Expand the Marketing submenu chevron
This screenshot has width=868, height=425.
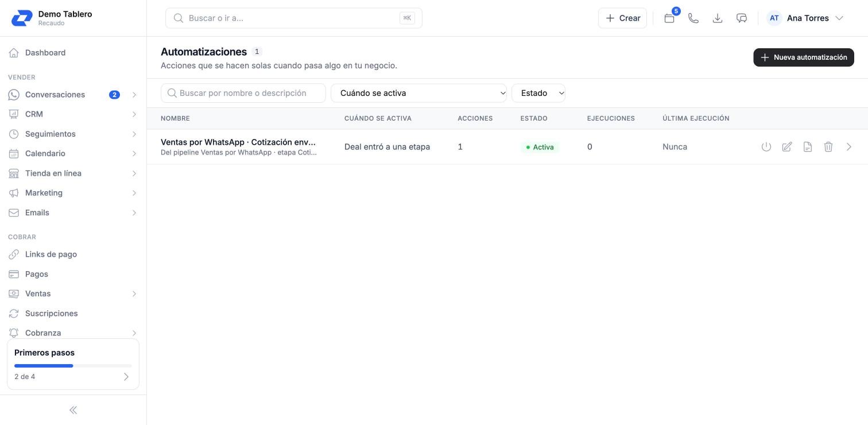click(x=134, y=193)
